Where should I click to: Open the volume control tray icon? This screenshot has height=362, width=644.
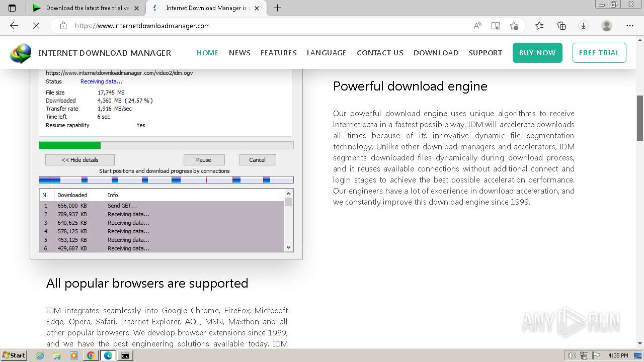click(x=572, y=355)
